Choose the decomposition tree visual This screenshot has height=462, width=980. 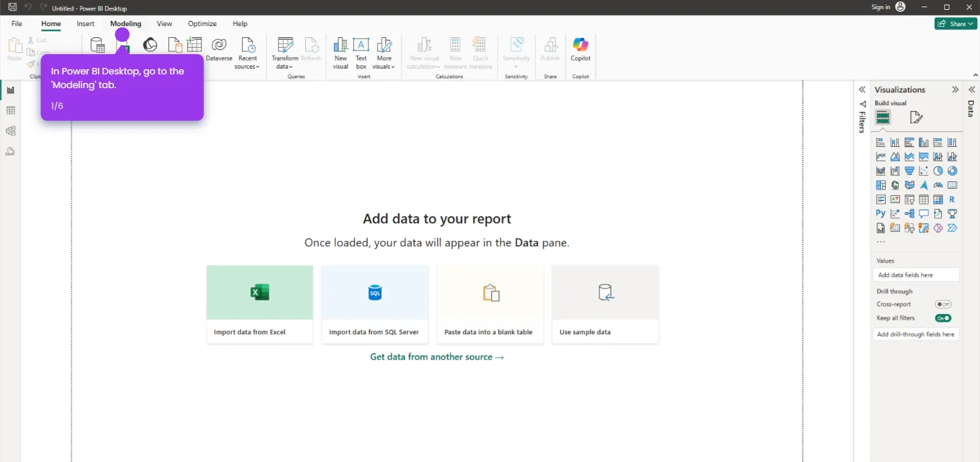[910, 214]
